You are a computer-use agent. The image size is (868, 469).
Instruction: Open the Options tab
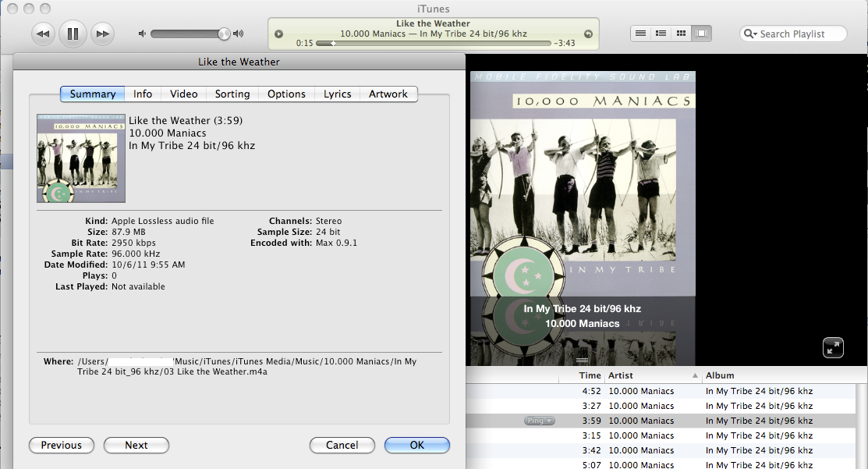click(x=287, y=94)
